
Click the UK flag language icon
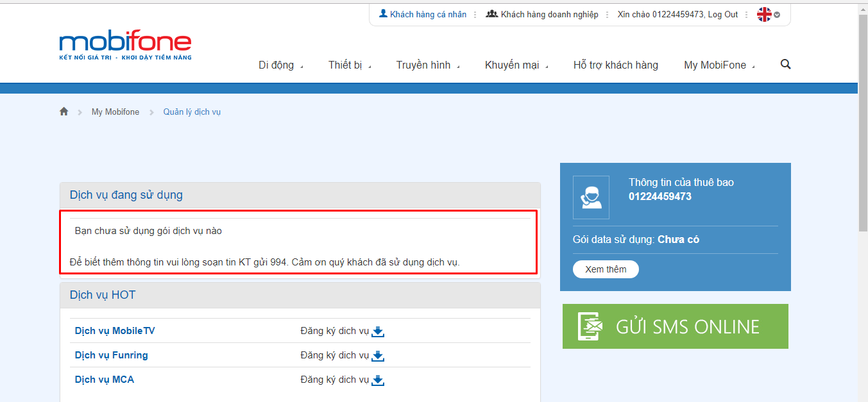pyautogui.click(x=764, y=14)
